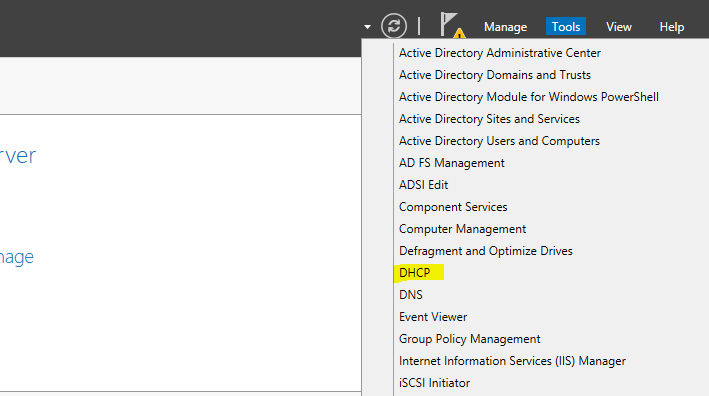
Task: Open the Help menu
Action: coord(671,27)
